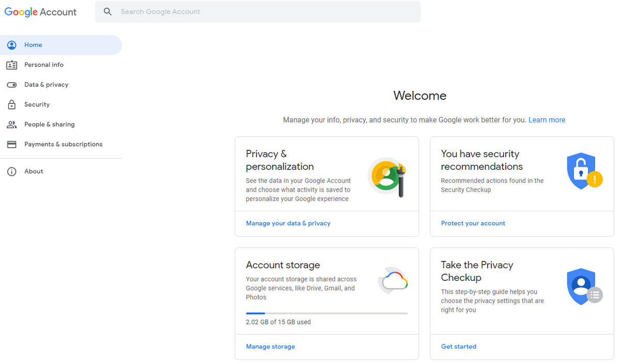This screenshot has height=364, width=620.
Task: Click the security shield with warning badge
Action: pos(584,171)
